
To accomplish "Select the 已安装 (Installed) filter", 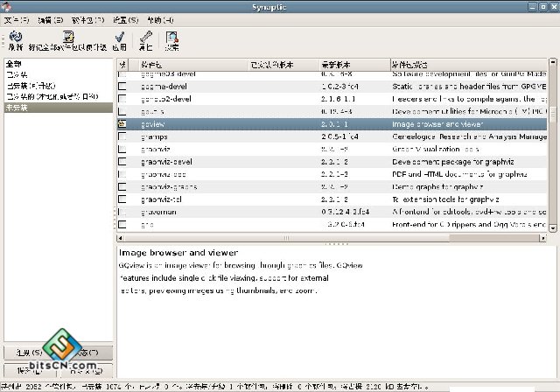I will (17, 74).
